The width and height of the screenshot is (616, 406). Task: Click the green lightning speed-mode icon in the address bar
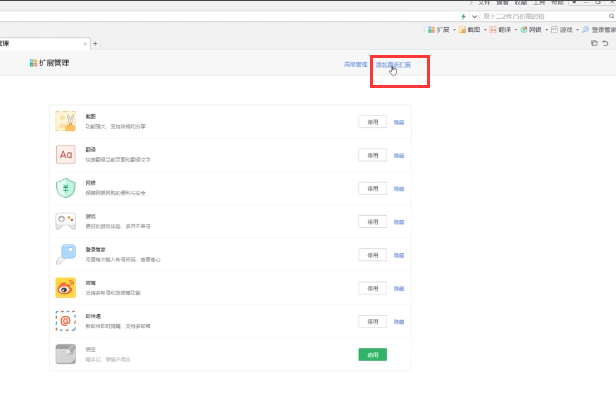464,17
